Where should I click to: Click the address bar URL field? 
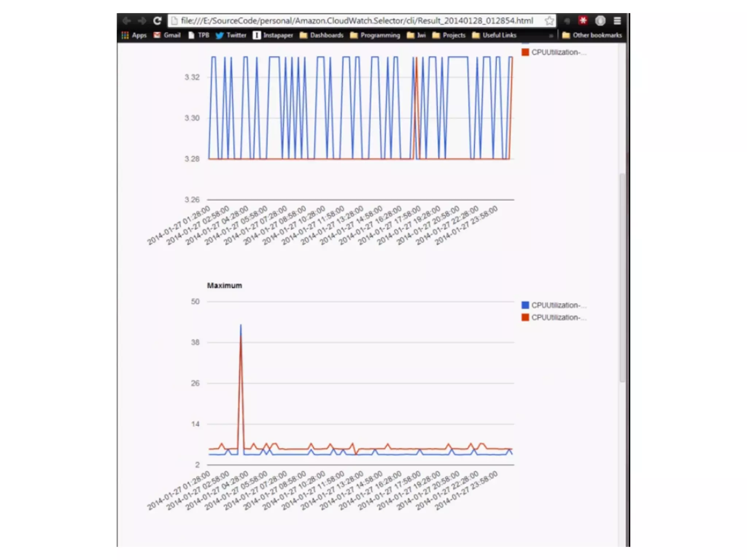tap(357, 21)
